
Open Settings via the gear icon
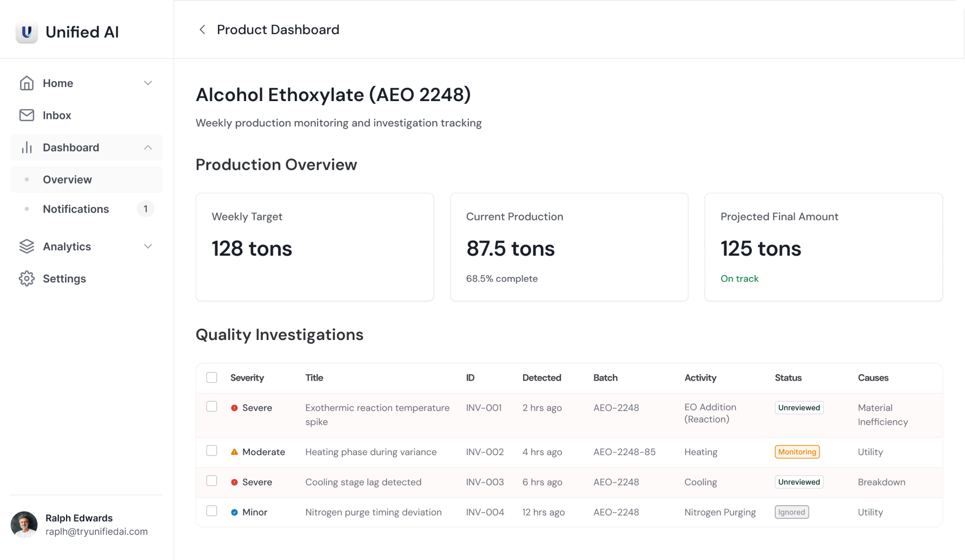(x=27, y=278)
